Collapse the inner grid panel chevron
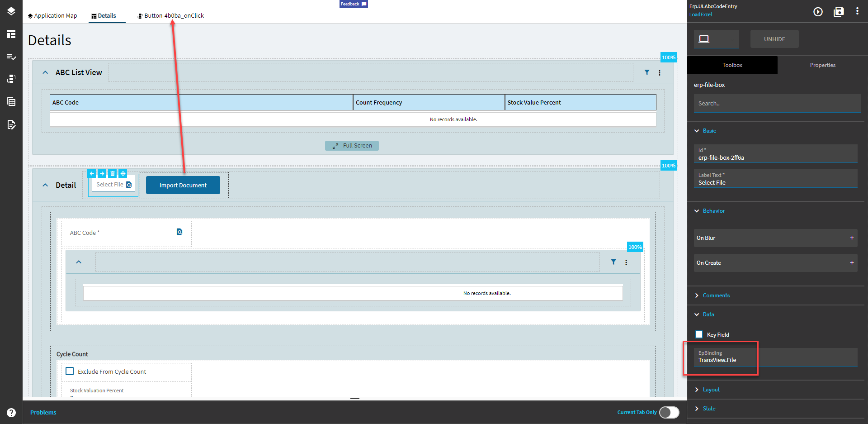 pos(79,262)
